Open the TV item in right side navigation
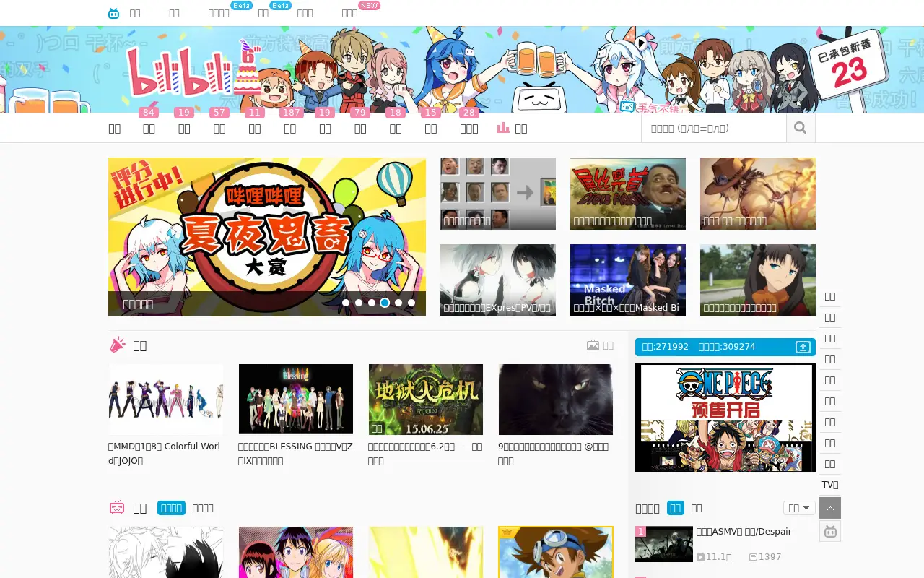Viewport: 924px width, 578px height. pos(830,484)
